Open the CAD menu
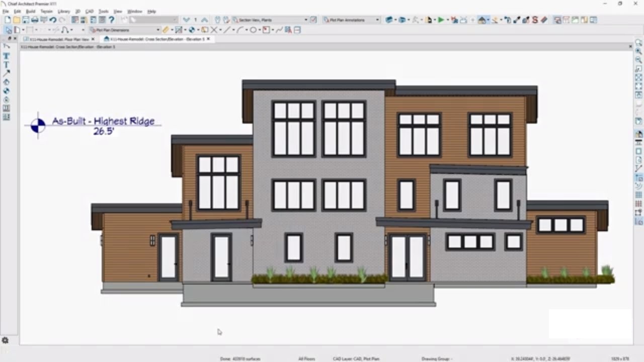Screen dimensions: 644x362 [90, 11]
